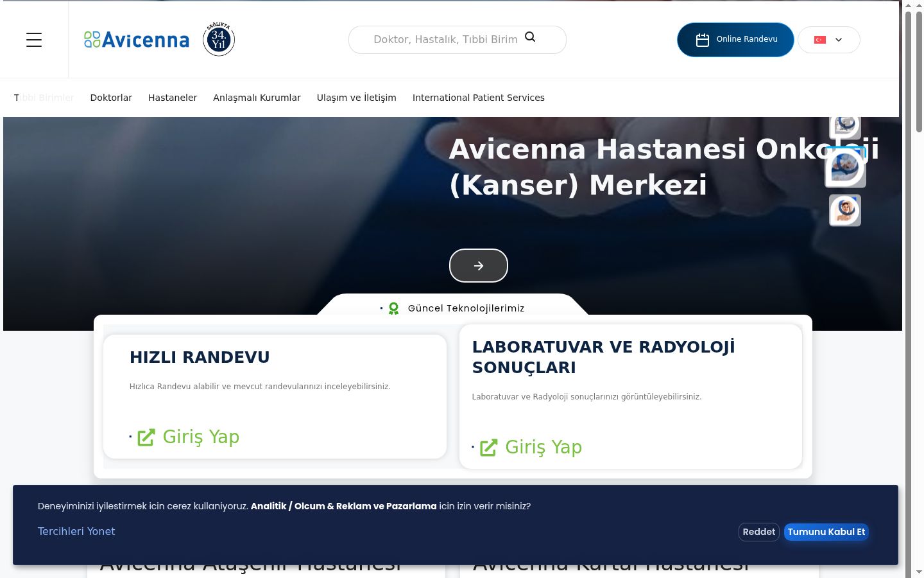This screenshot has height=578, width=924.
Task: Click the Avicenna logo
Action: 137,40
